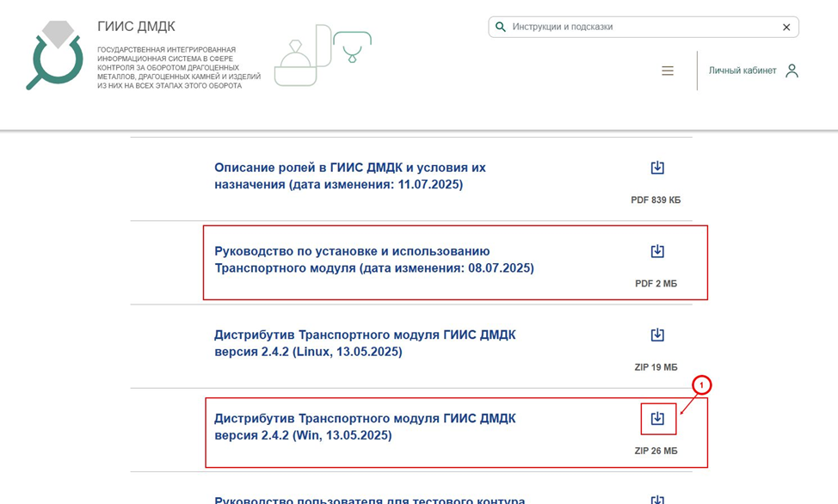838x504 pixels.
Task: Click the 'ГИИС ДМДК' site title
Action: (136, 26)
